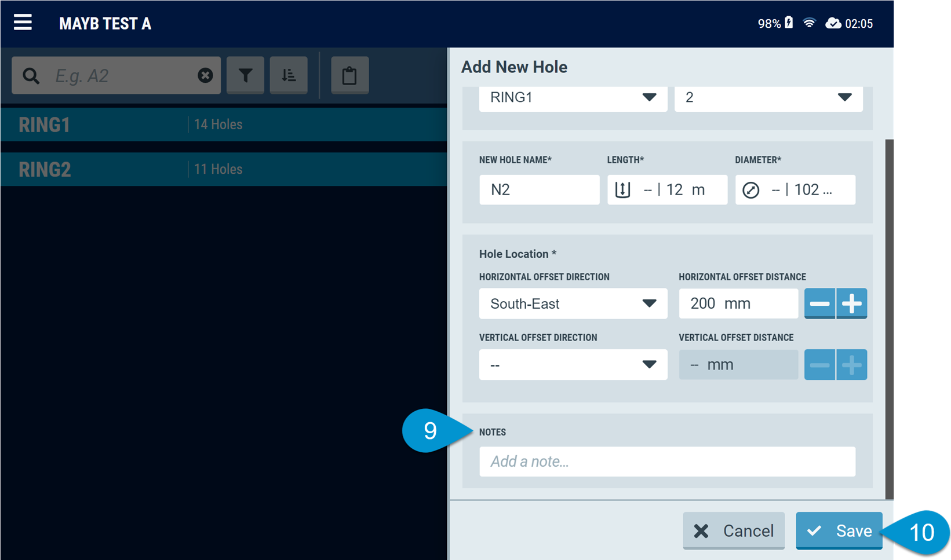Clear the search field with X icon

205,75
